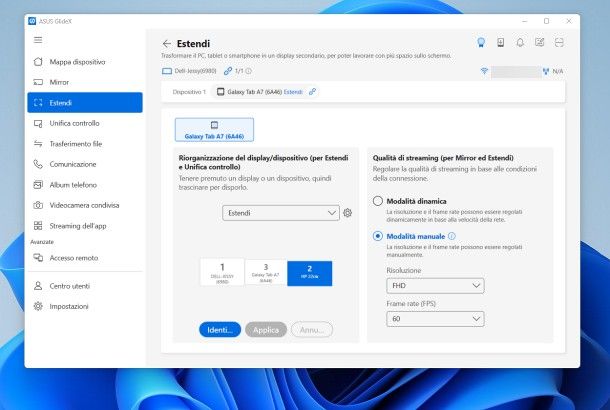The width and height of the screenshot is (610, 410).
Task: Select the Galaxy Tab A7 (6A46) device tab
Action: (214, 130)
